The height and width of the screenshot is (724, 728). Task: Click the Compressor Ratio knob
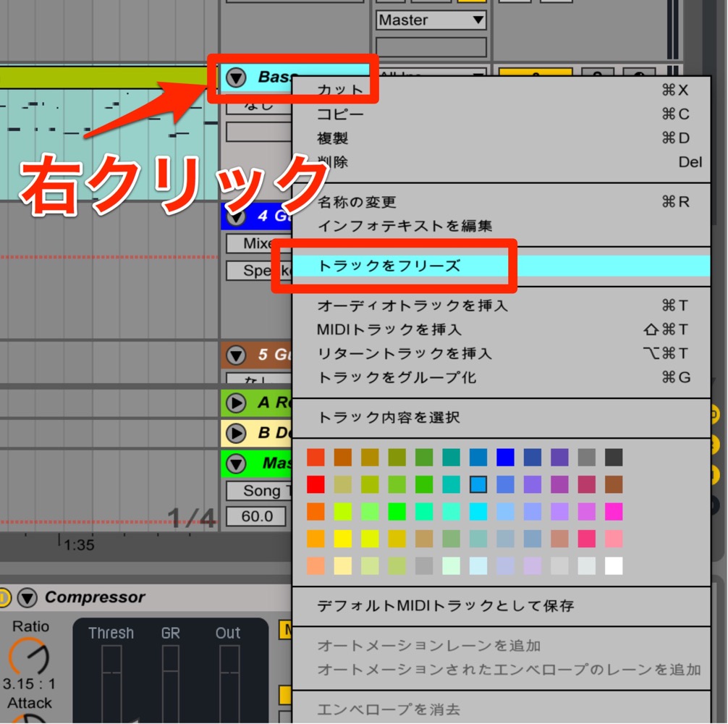[29, 656]
